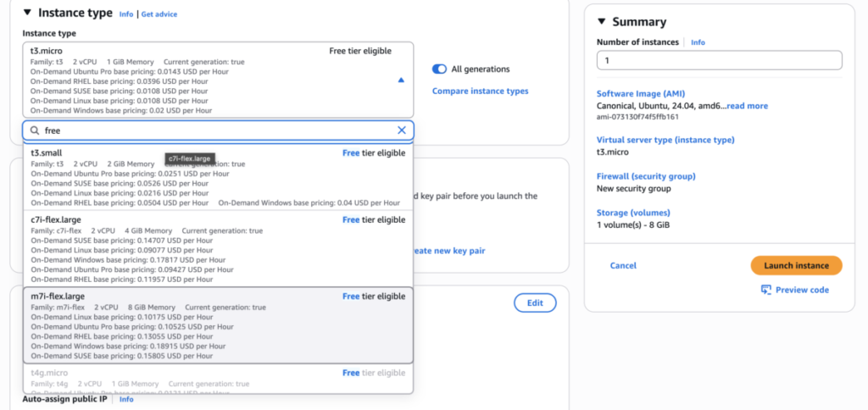
Task: Click the search magnifier icon
Action: coord(35,130)
